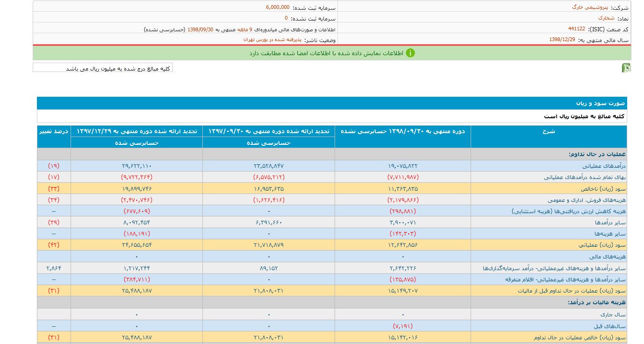The width and height of the screenshot is (644, 344).
Task: Click section heading عملیات در حال تداوم
Action: tap(597, 154)
